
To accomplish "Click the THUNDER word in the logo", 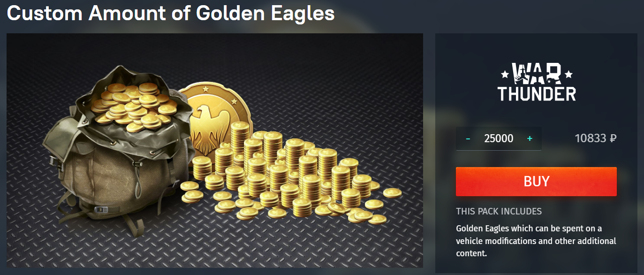I will [x=537, y=93].
